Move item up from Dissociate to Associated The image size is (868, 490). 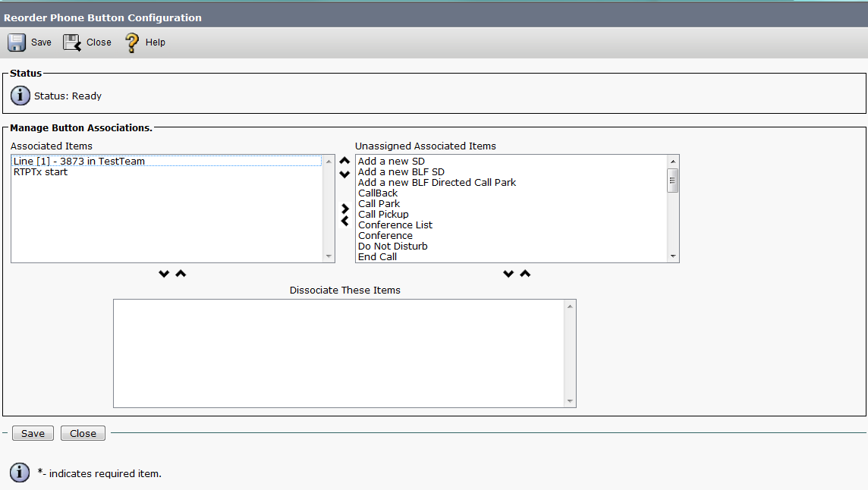[x=181, y=274]
